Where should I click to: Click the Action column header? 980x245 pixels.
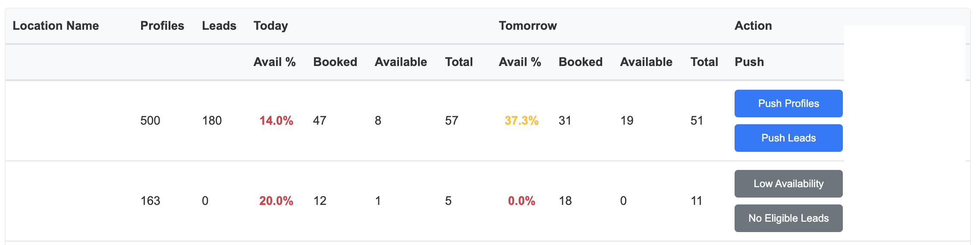(753, 26)
